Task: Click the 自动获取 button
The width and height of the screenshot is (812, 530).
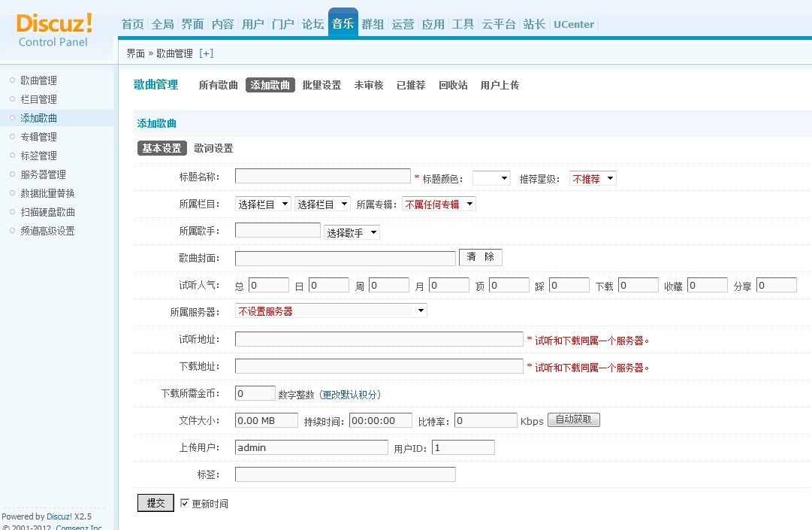Action: point(574,420)
